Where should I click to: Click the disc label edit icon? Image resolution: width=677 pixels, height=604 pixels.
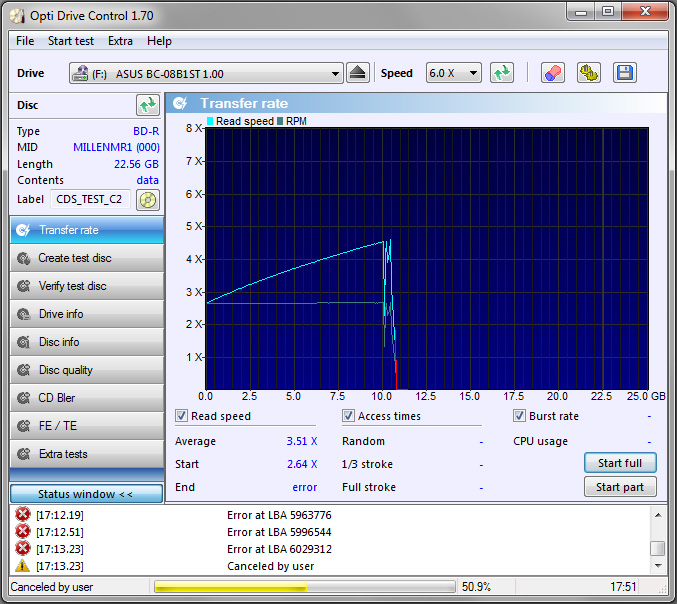click(x=148, y=199)
